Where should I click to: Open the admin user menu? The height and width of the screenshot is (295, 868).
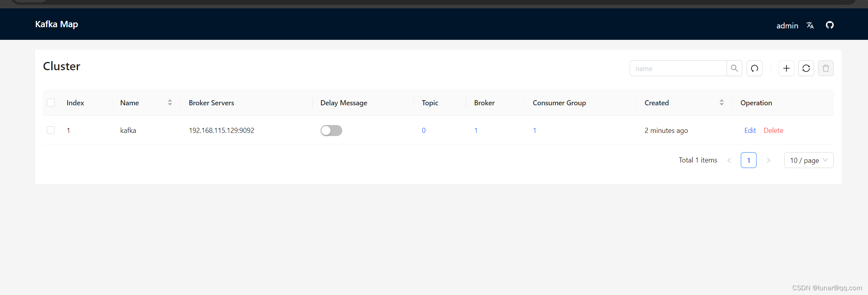point(787,26)
